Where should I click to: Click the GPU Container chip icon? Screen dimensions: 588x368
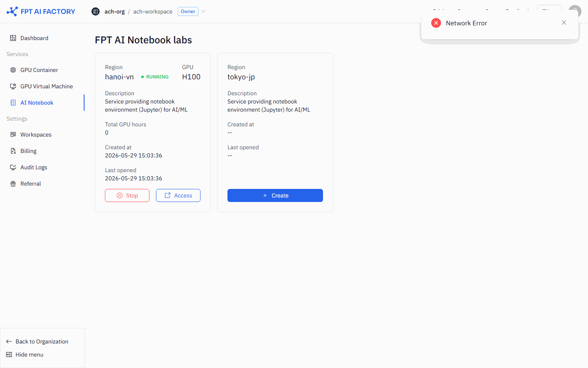tap(13, 70)
